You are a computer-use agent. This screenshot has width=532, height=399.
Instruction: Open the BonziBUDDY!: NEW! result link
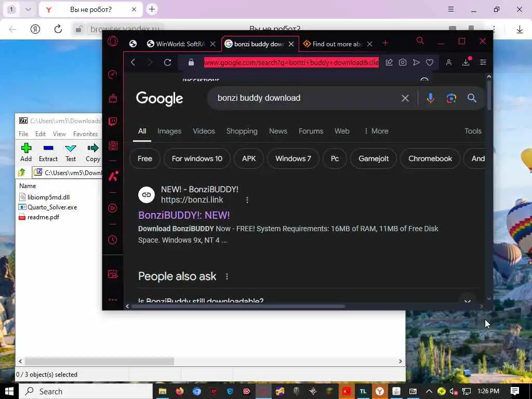(184, 215)
